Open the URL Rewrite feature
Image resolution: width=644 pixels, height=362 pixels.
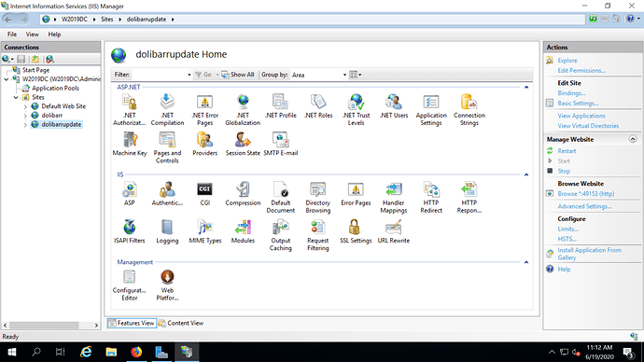click(394, 232)
